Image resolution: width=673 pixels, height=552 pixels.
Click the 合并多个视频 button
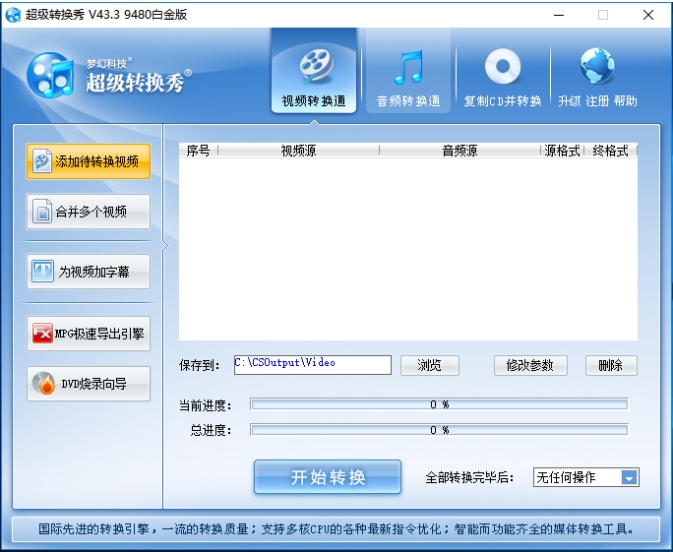(88, 212)
